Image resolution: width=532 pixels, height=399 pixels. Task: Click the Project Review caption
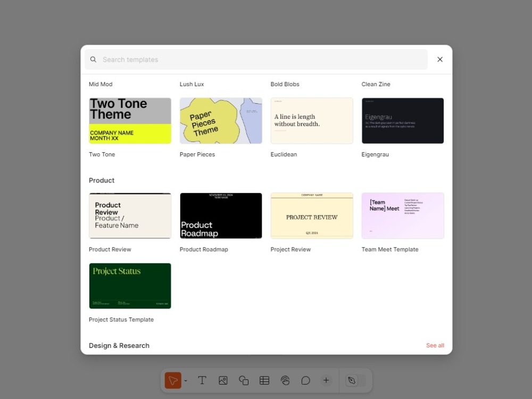click(290, 250)
